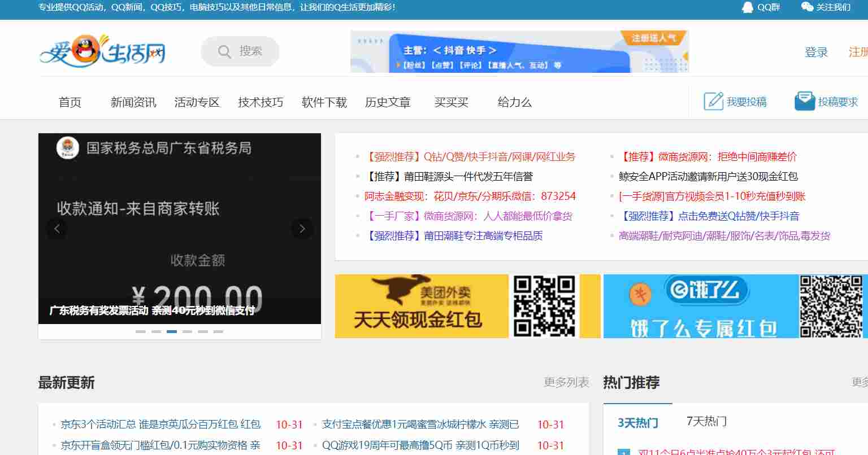
Task: Open 技术技巧 navigation item
Action: pyautogui.click(x=261, y=102)
